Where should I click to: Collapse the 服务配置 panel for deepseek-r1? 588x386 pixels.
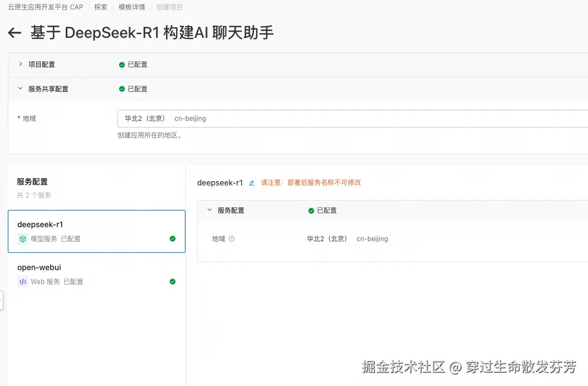point(210,211)
